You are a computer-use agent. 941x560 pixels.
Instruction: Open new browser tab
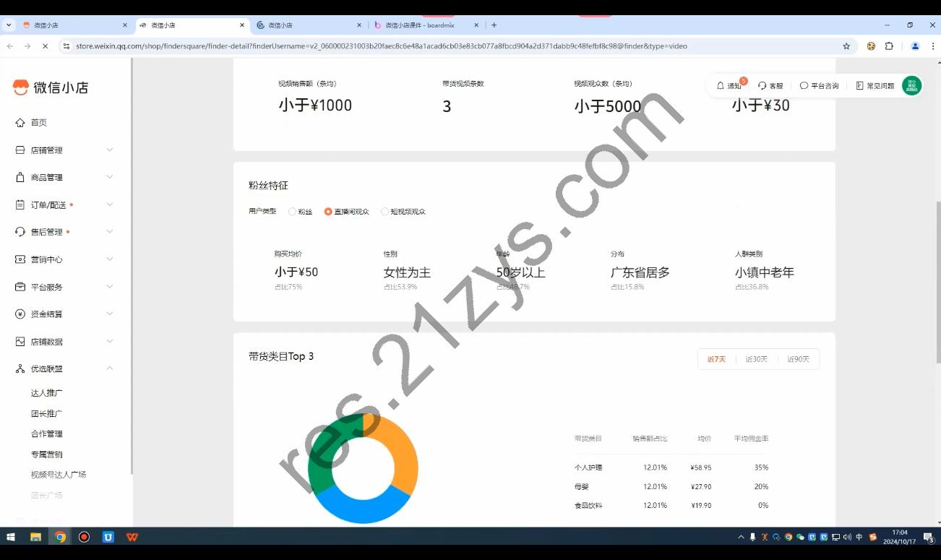tap(494, 25)
